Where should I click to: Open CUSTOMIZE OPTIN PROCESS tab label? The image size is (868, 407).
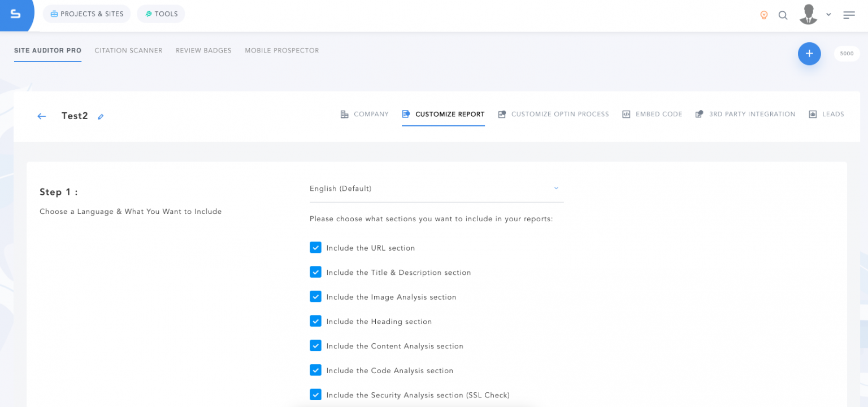tap(560, 114)
